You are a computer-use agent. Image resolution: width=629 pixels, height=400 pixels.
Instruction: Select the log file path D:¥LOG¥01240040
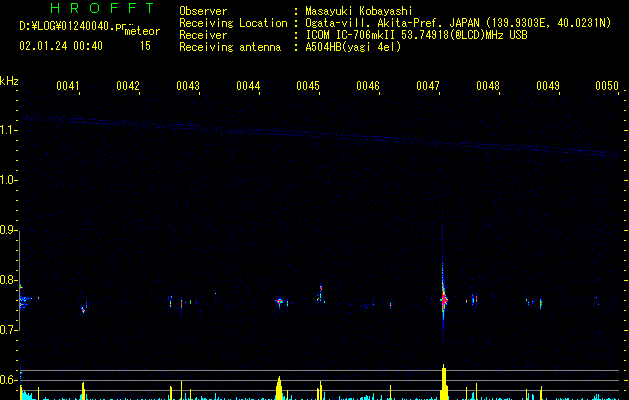(72, 26)
